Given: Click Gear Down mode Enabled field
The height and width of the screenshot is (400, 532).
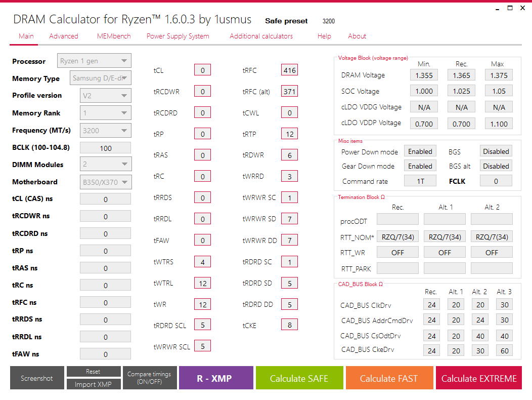Looking at the screenshot, I should pyautogui.click(x=420, y=166).
